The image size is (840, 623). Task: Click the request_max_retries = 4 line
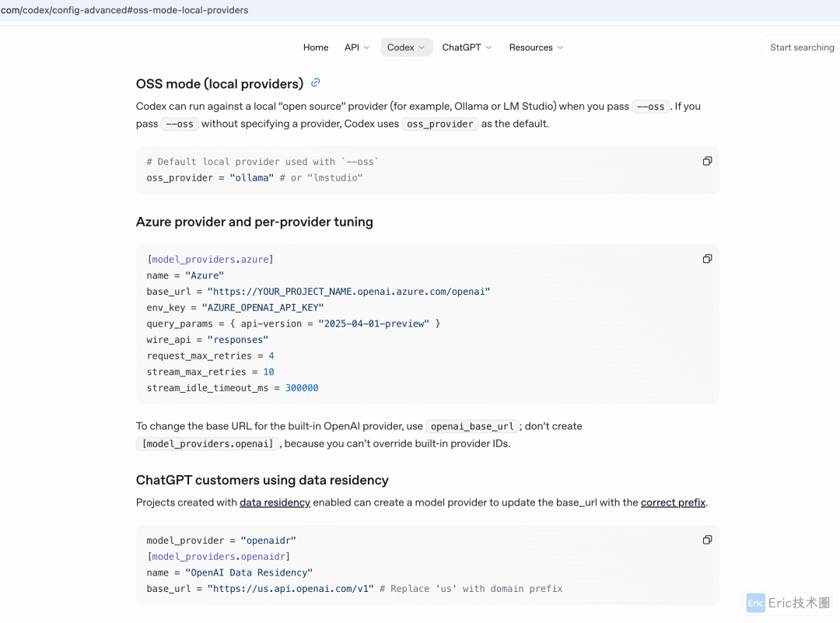point(210,355)
